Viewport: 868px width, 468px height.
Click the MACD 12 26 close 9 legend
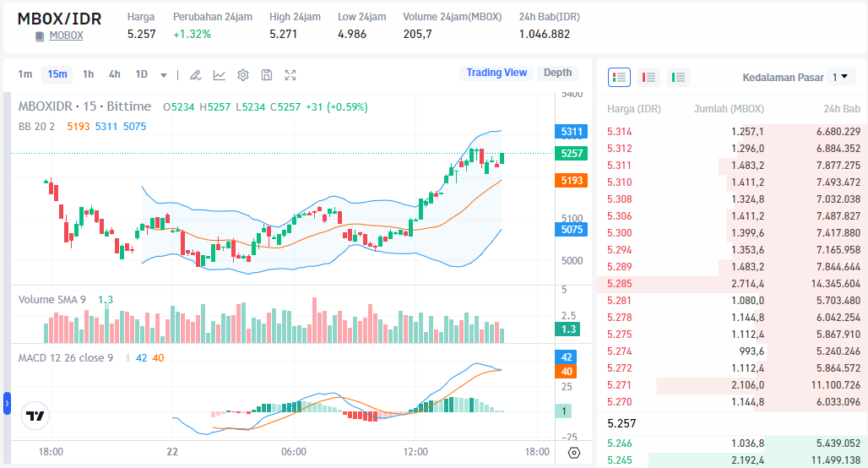pyautogui.click(x=66, y=358)
